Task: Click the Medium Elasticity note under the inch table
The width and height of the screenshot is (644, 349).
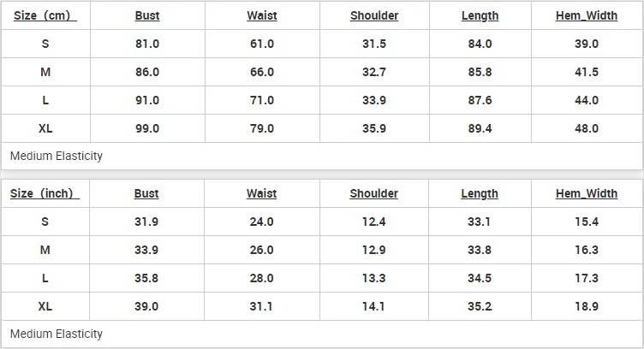Action: [x=57, y=334]
